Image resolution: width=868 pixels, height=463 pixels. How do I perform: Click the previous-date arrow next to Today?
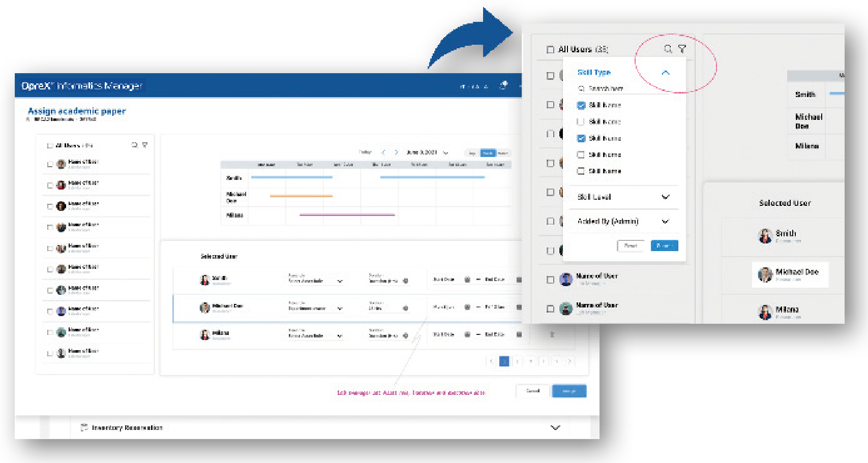383,152
